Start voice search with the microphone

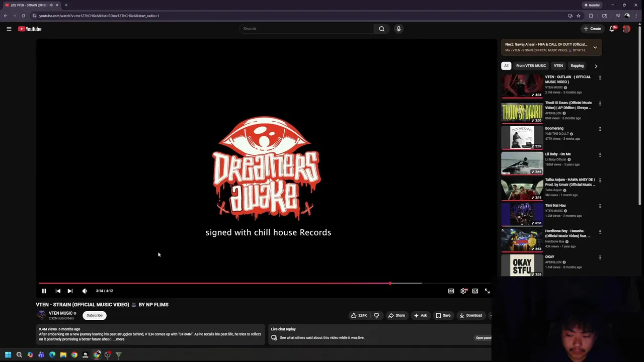point(398,29)
